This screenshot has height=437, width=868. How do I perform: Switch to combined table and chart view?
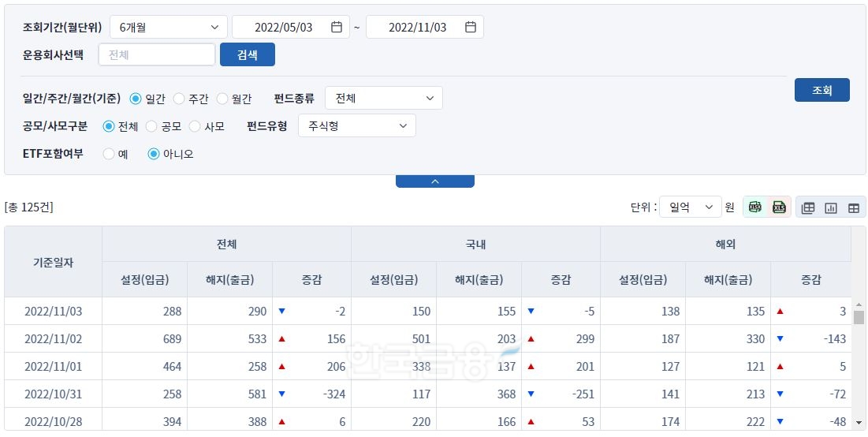click(808, 207)
